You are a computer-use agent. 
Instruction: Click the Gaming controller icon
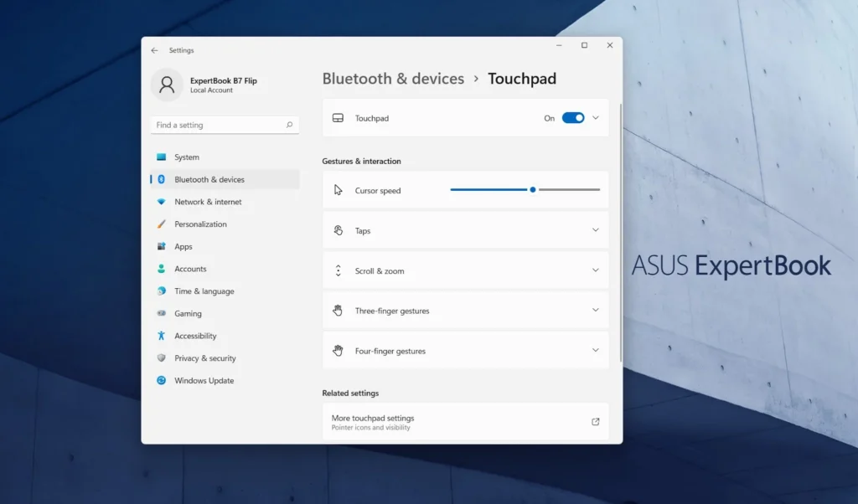[161, 313]
